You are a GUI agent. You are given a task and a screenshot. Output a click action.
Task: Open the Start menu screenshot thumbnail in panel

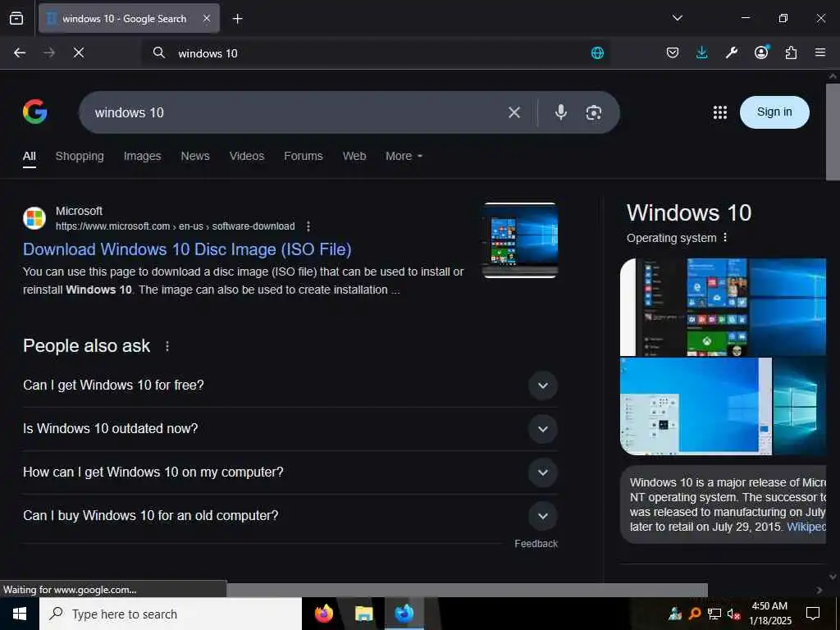click(723, 307)
